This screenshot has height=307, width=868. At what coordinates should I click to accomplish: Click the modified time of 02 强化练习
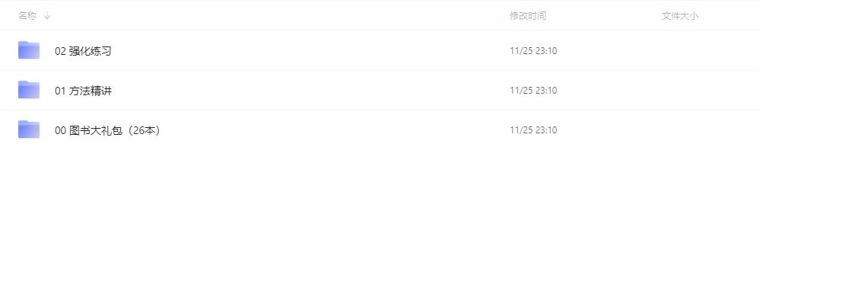pos(533,51)
